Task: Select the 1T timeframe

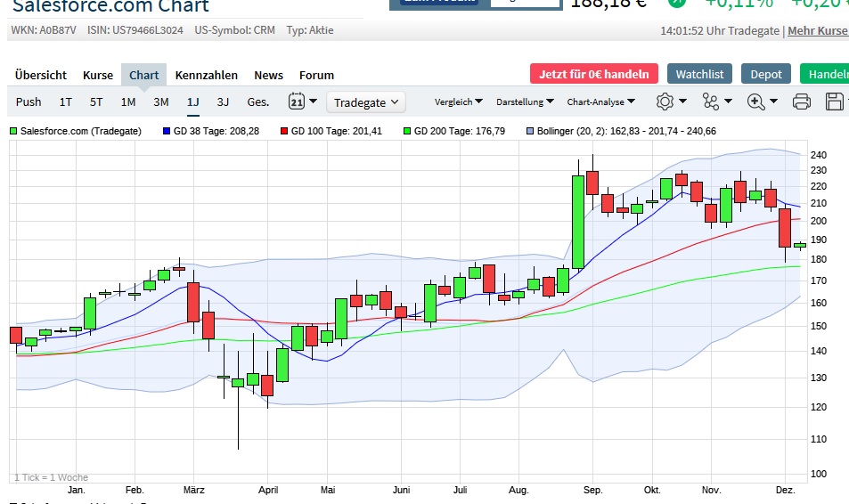Action: point(66,102)
